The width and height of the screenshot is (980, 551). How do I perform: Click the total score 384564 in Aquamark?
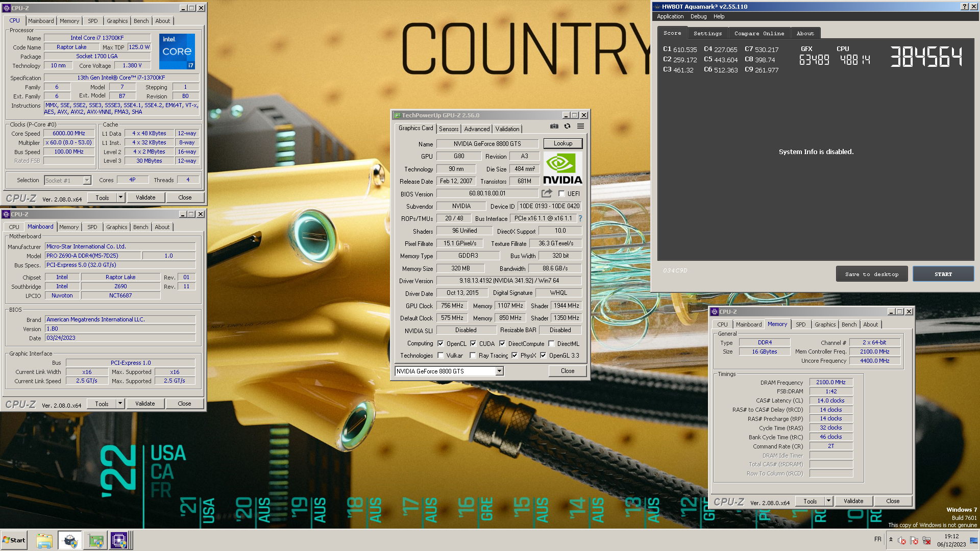click(x=926, y=57)
